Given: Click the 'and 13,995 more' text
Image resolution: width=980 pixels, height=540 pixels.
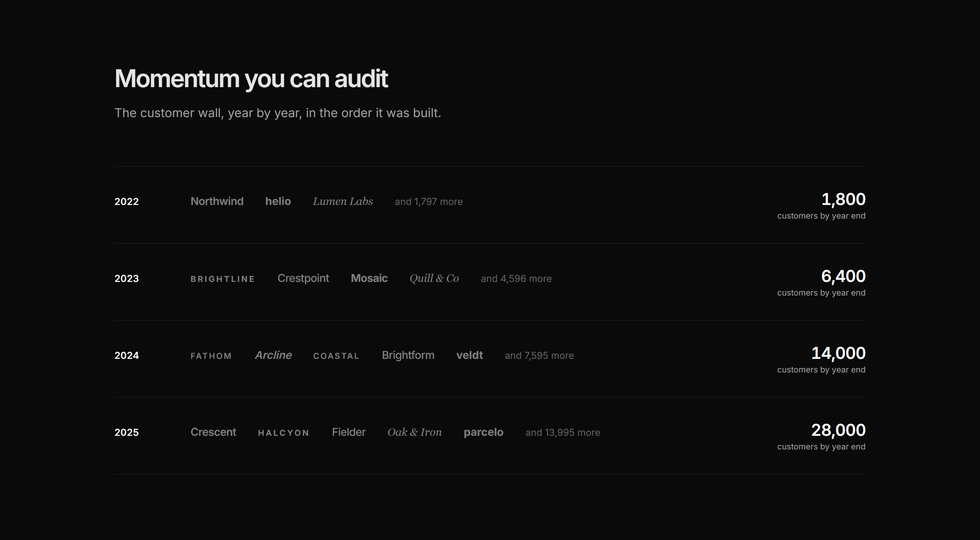Looking at the screenshot, I should coord(563,432).
